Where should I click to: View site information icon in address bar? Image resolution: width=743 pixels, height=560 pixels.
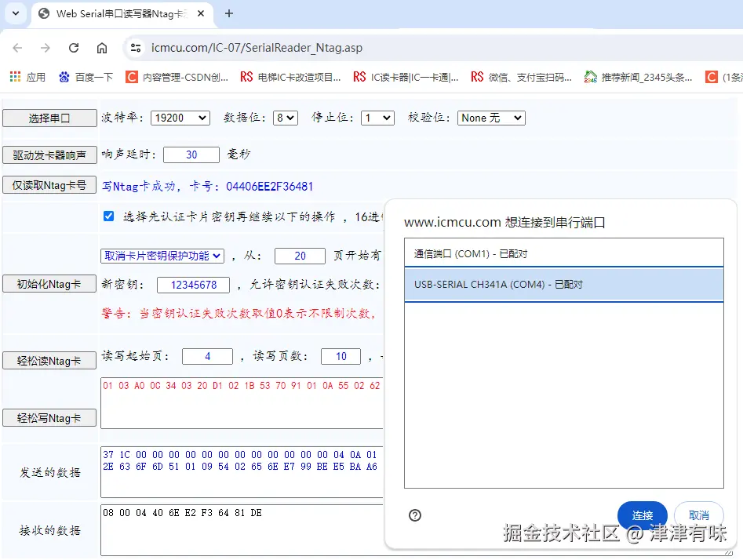click(x=136, y=48)
